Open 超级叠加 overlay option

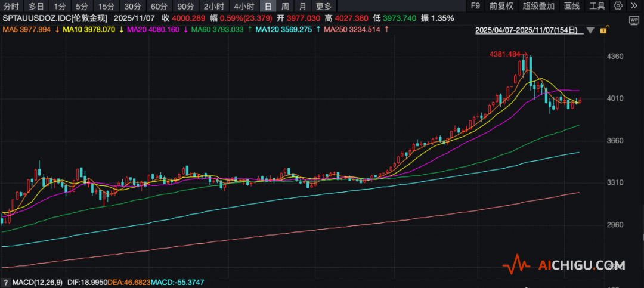(x=538, y=7)
